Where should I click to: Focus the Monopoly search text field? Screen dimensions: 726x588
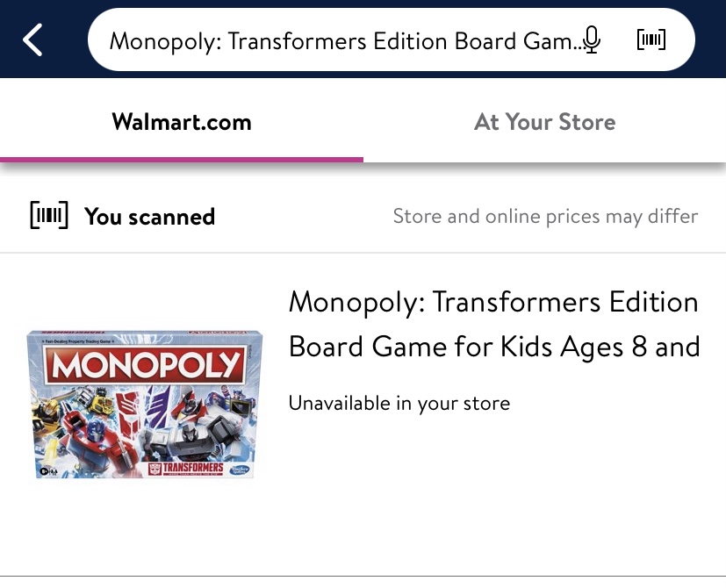(342, 40)
